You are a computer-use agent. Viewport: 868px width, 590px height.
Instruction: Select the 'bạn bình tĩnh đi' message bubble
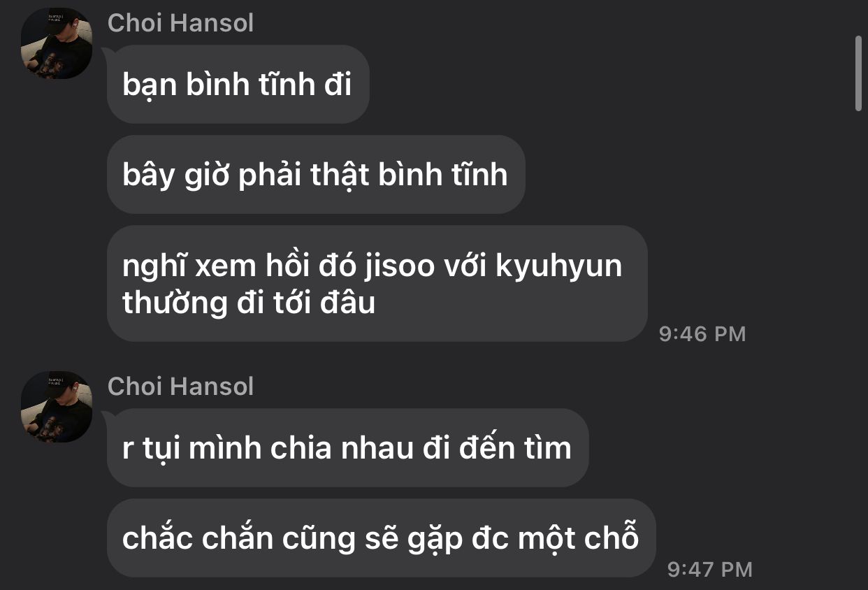[x=238, y=85]
